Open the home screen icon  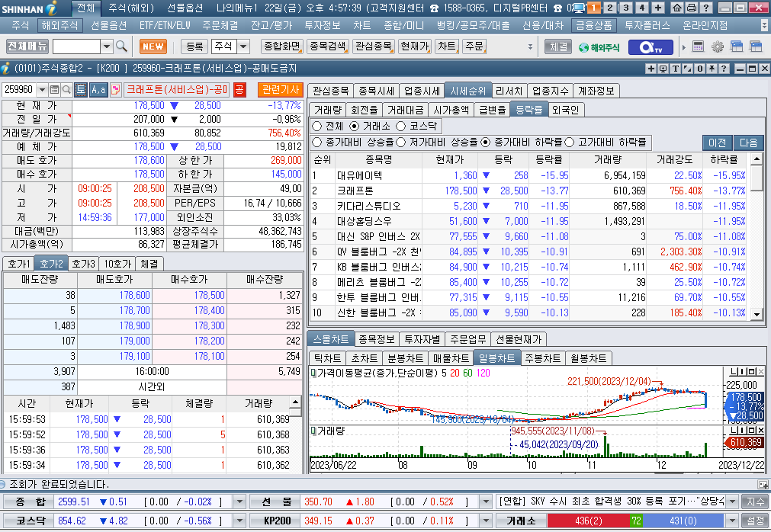click(677, 8)
